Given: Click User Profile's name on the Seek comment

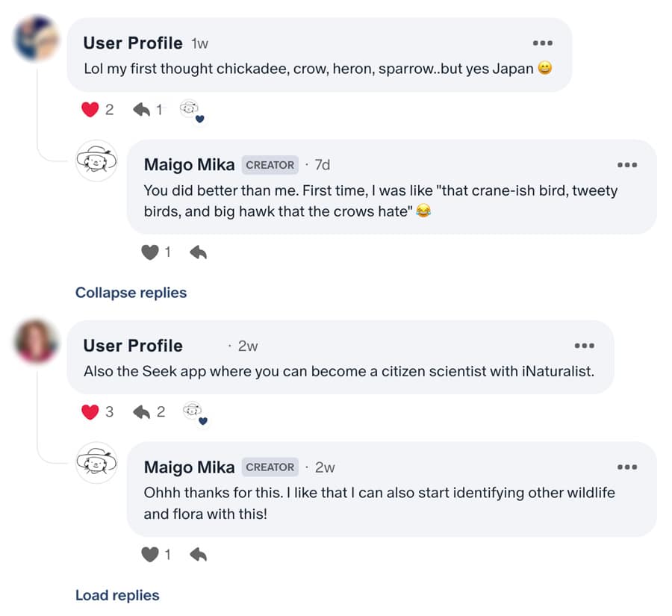Looking at the screenshot, I should (x=133, y=345).
